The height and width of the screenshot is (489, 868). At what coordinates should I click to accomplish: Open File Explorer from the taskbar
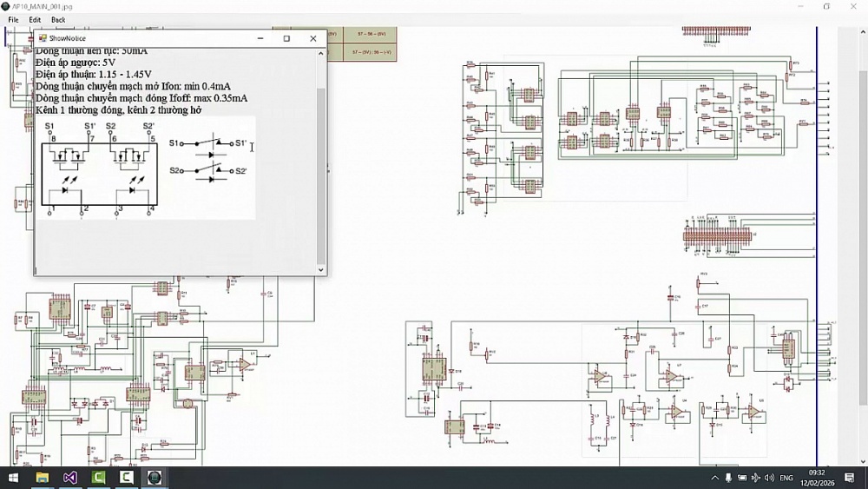42,478
